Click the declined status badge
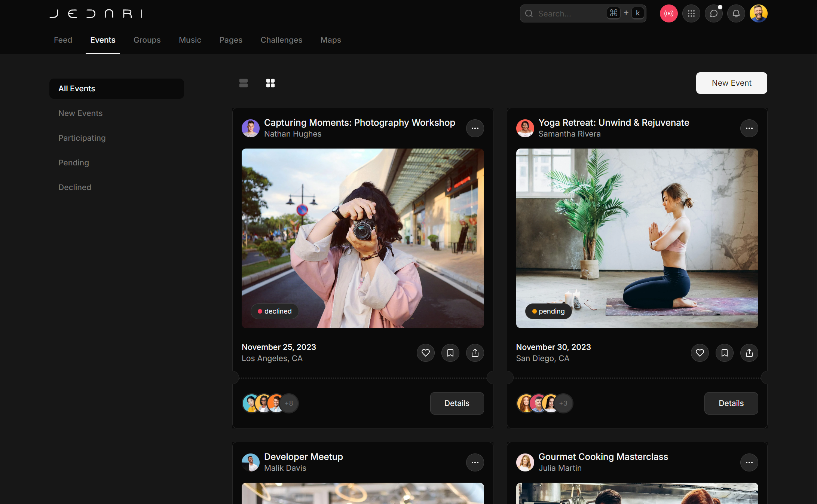 pyautogui.click(x=275, y=311)
